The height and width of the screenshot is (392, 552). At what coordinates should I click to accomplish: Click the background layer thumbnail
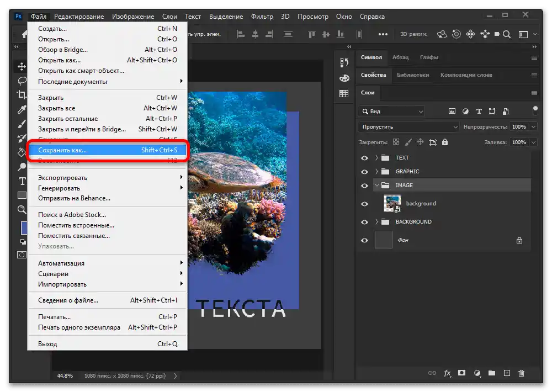[x=392, y=204]
